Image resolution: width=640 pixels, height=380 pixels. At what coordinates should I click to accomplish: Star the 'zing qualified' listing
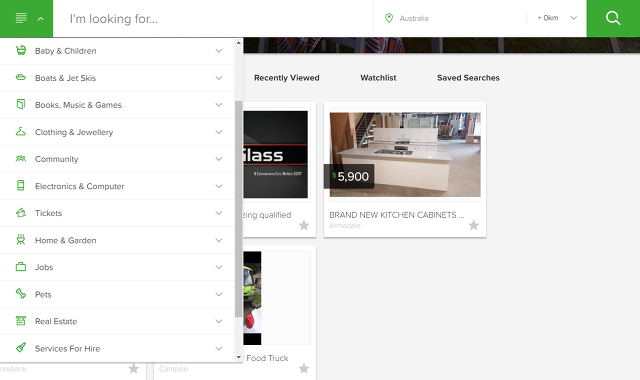(x=304, y=225)
